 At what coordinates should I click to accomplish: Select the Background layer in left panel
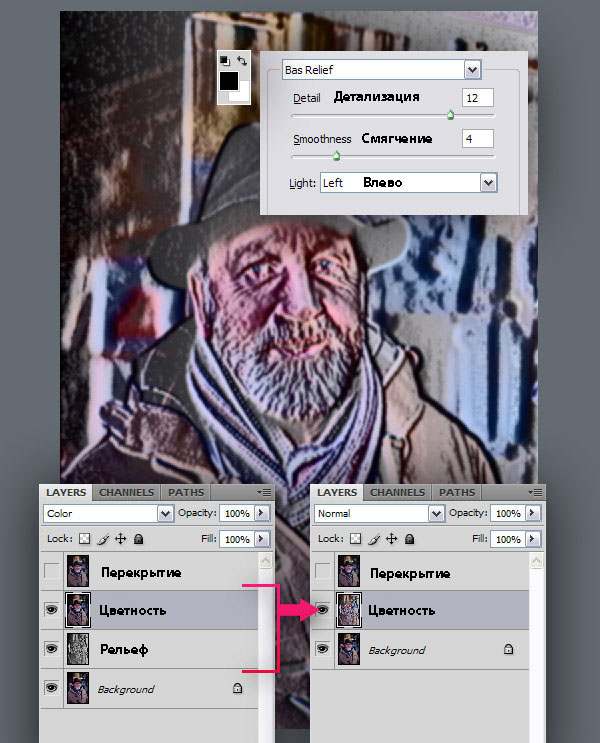[149, 689]
